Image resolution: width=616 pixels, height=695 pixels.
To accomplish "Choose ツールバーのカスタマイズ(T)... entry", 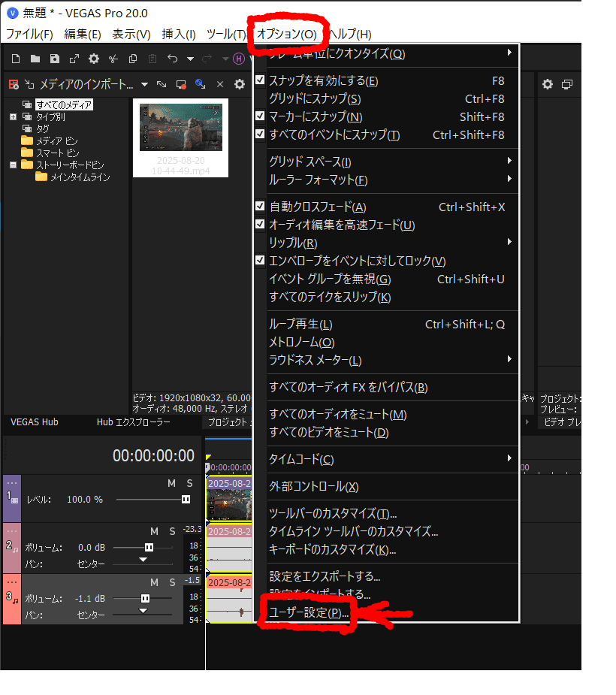I will point(386,513).
